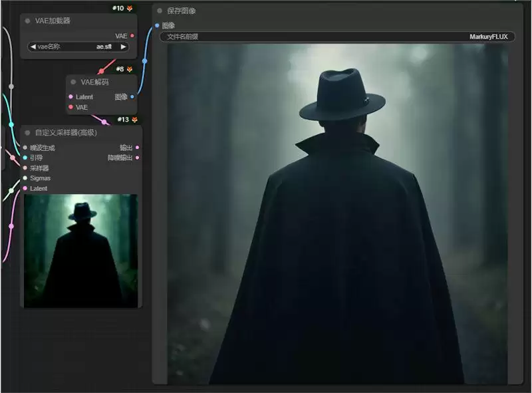Click the Sigmas input port on sampler
This screenshot has height=393, width=532.
point(25,178)
